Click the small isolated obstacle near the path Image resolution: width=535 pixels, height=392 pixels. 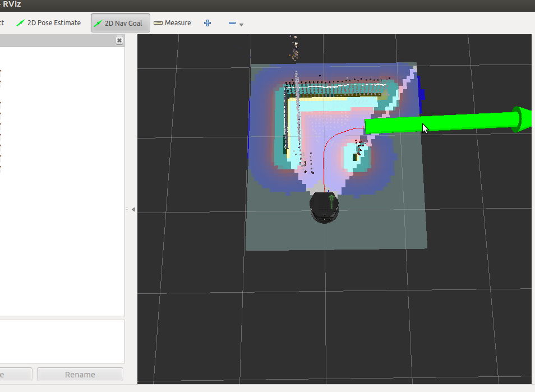click(x=356, y=156)
